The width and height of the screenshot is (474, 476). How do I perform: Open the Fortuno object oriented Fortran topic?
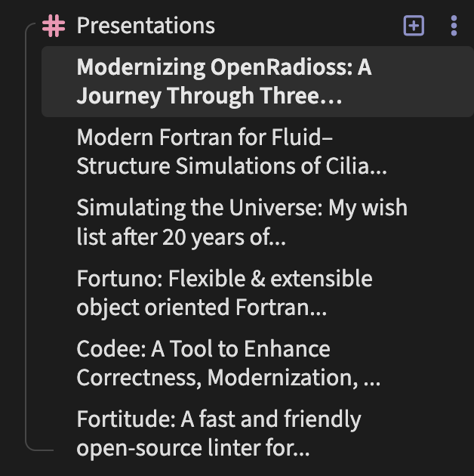224,293
